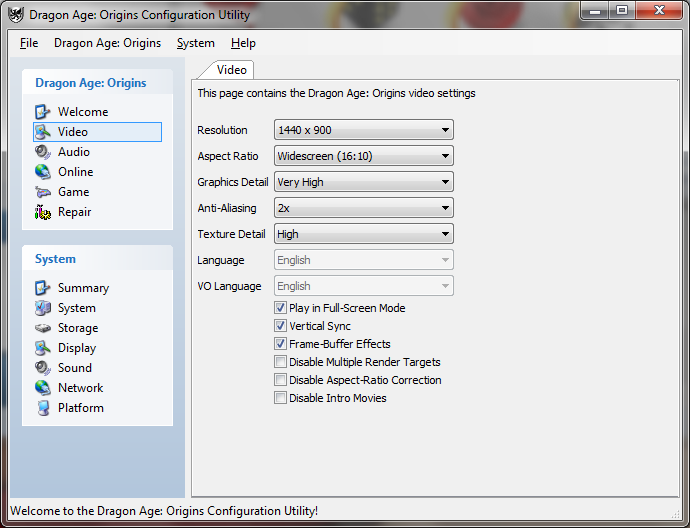Open the Audio settings page
Viewport: 690px width, 528px height.
[73, 152]
